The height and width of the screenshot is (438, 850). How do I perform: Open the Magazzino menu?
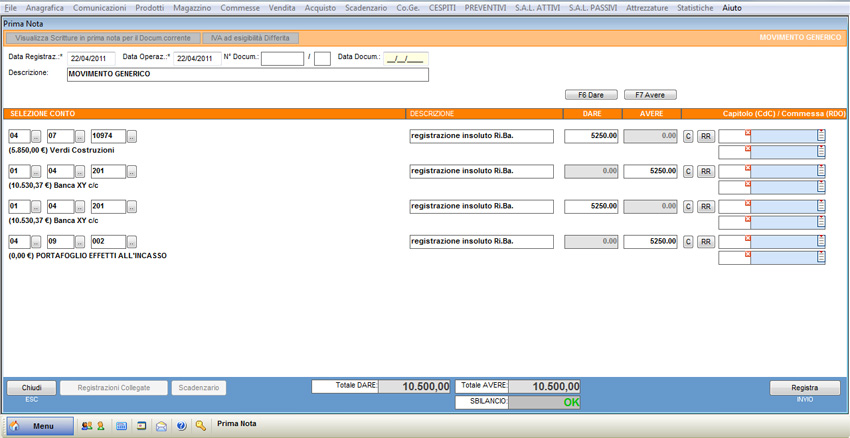point(192,8)
